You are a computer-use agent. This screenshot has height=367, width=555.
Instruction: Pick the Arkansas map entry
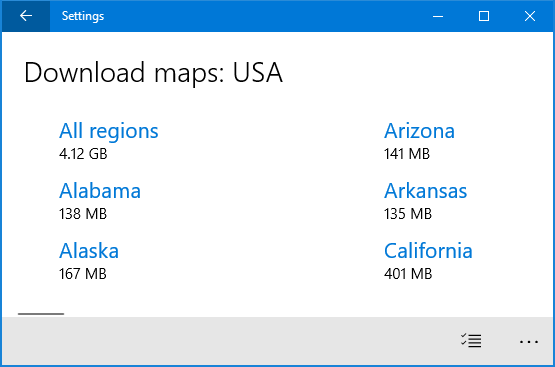425,191
